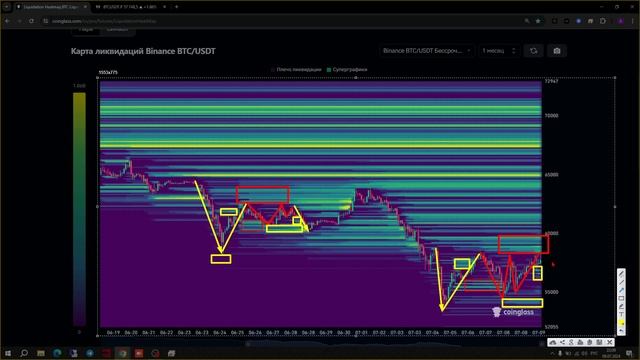Open a new browser tab
The image size is (640, 360).
pyautogui.click(x=176, y=7)
